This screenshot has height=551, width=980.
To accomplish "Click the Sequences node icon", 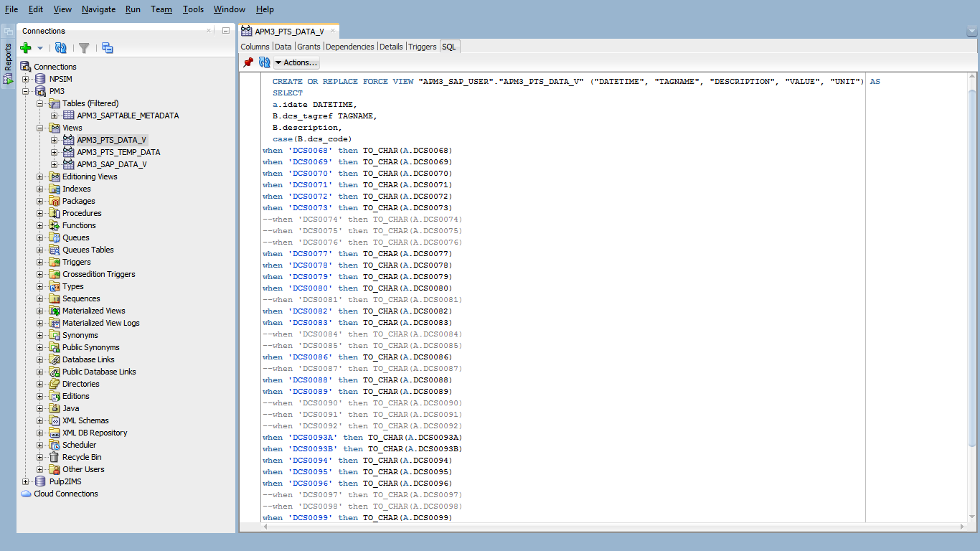I will 55,298.
